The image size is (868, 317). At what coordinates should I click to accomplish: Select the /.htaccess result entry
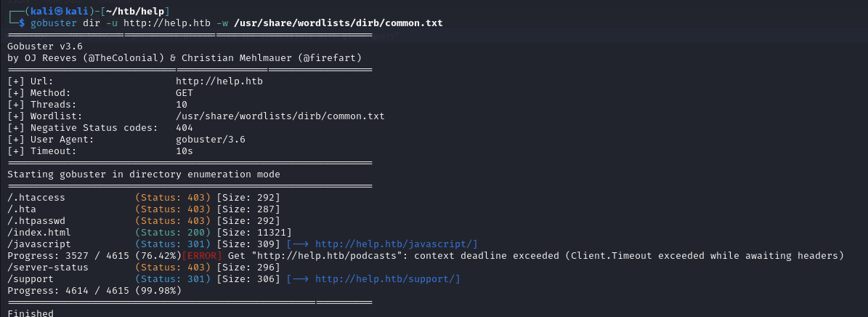pyautogui.click(x=36, y=198)
